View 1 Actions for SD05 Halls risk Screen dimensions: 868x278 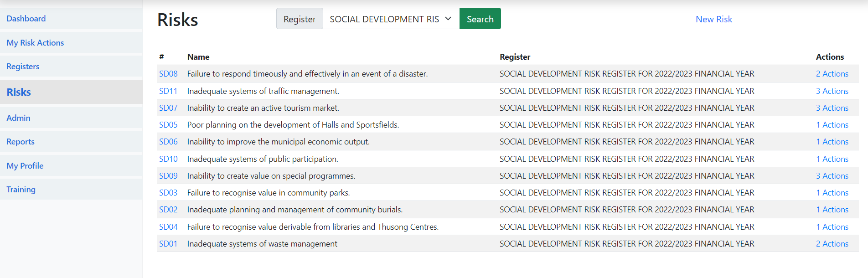(x=832, y=125)
